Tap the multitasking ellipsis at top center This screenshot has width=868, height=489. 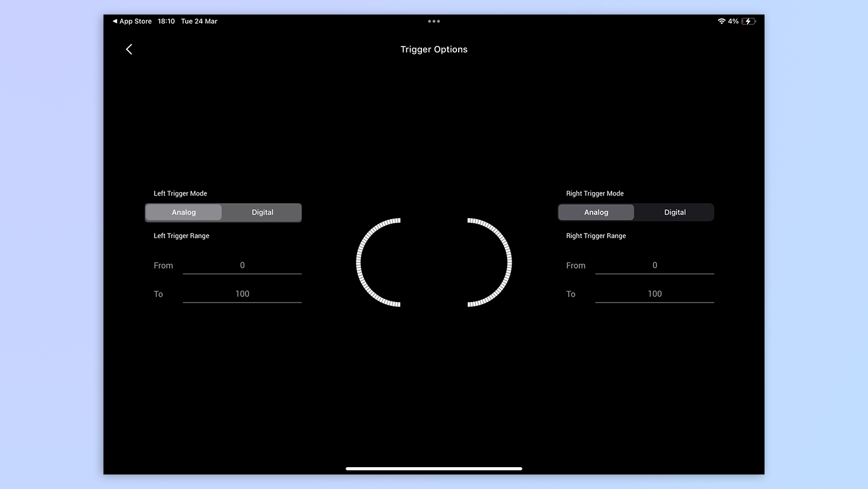click(x=434, y=21)
